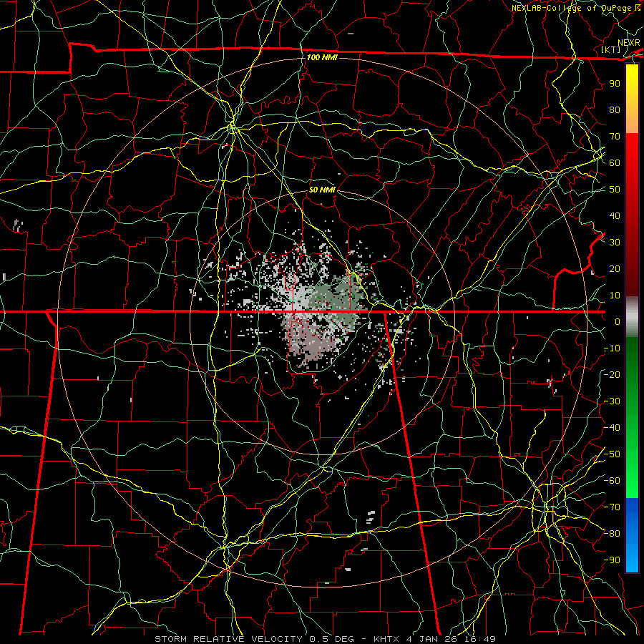Click the -70 scale label
Screen dimensions: 644x644
click(613, 507)
